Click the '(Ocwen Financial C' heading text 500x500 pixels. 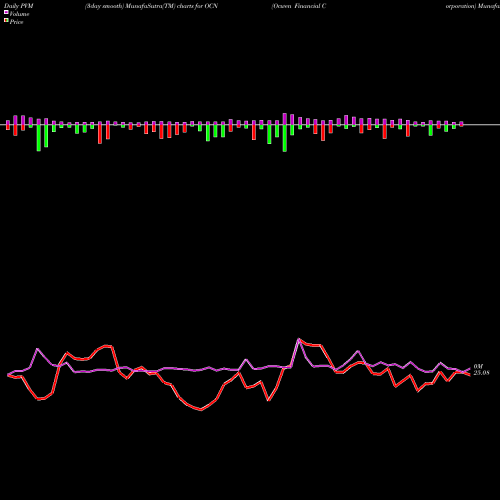coord(299,6)
